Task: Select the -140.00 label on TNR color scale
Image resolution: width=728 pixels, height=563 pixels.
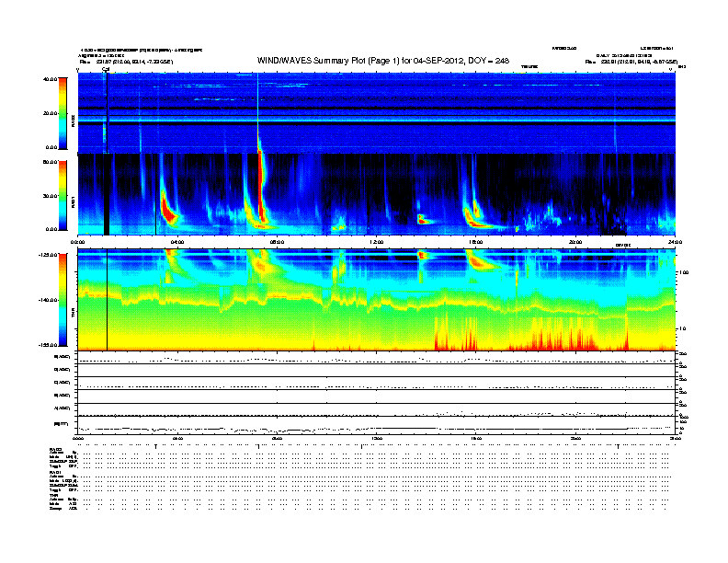Action: coord(49,300)
